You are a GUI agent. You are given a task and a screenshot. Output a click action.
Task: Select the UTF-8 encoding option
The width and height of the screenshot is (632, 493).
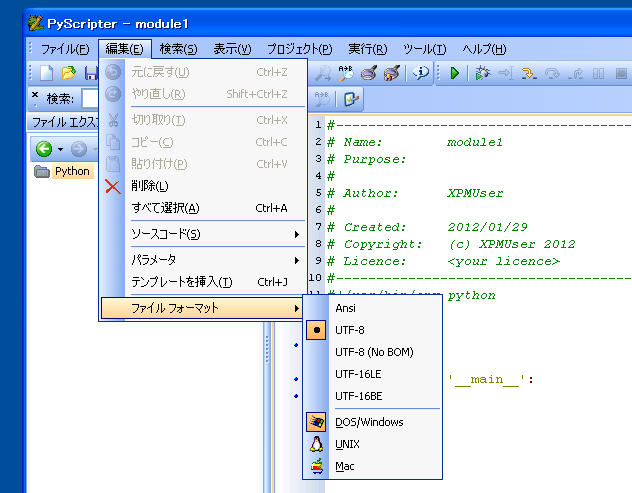tap(373, 330)
